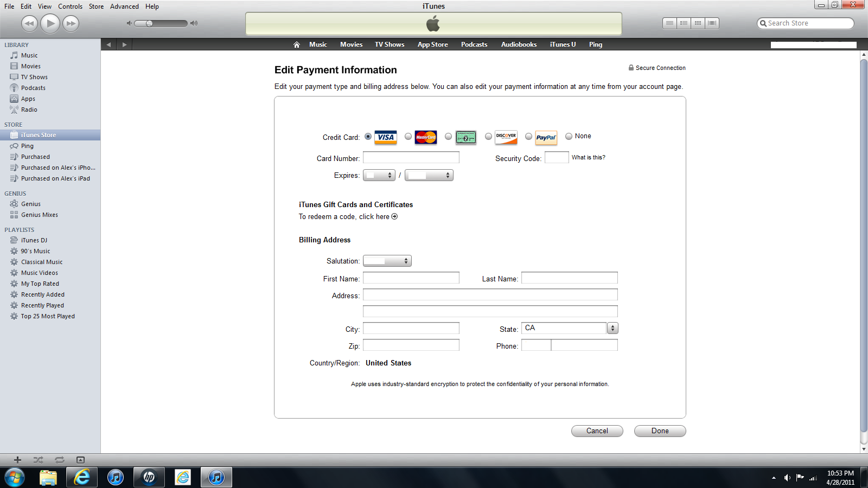Open the expiration year dropdown

(x=429, y=175)
